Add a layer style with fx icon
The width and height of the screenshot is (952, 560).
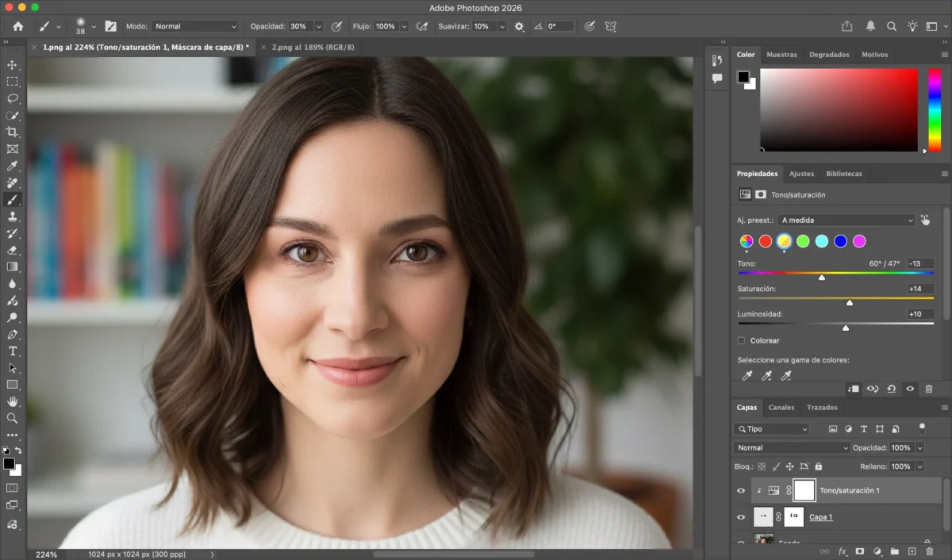pos(842,550)
